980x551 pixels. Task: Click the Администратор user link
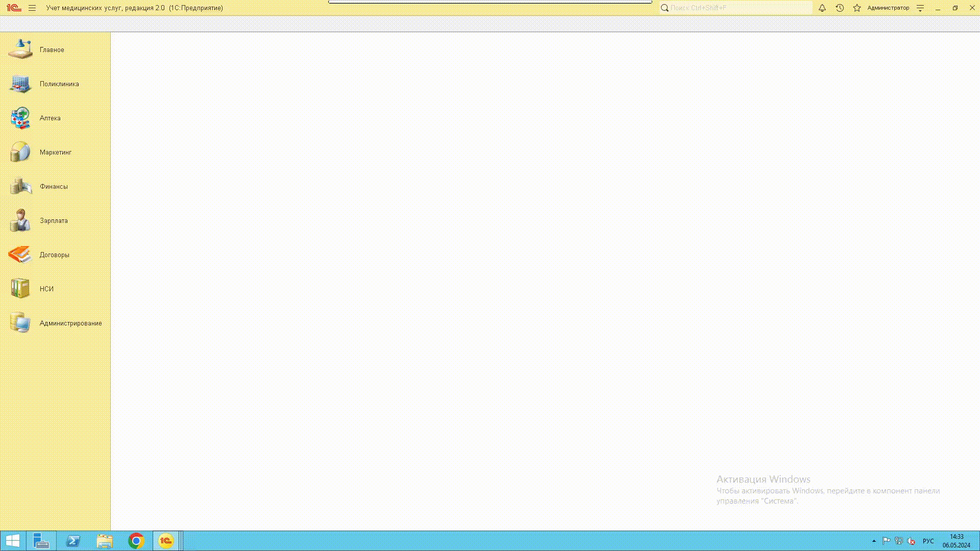(x=888, y=8)
